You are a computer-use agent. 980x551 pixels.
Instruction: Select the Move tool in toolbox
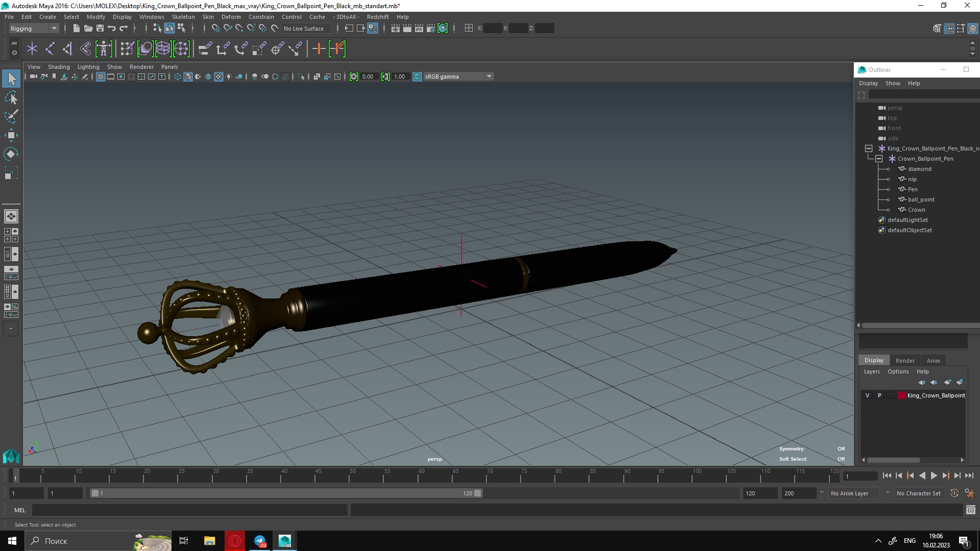11,135
